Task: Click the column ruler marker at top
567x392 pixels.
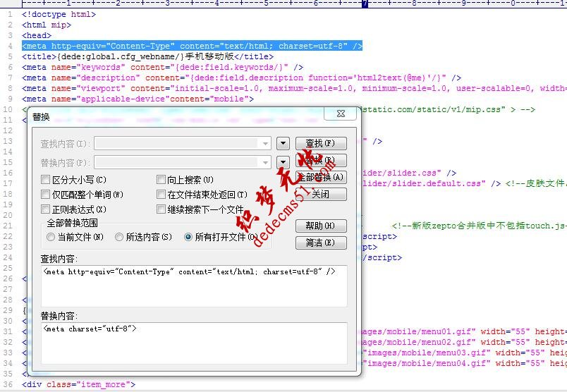Action: (x=365, y=4)
